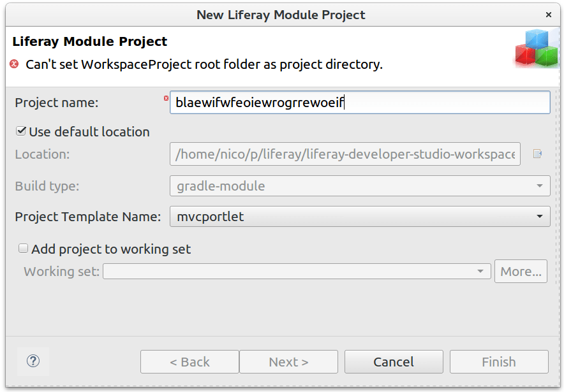Uncheck Use default location
This screenshot has width=564, height=392.
pos(20,132)
